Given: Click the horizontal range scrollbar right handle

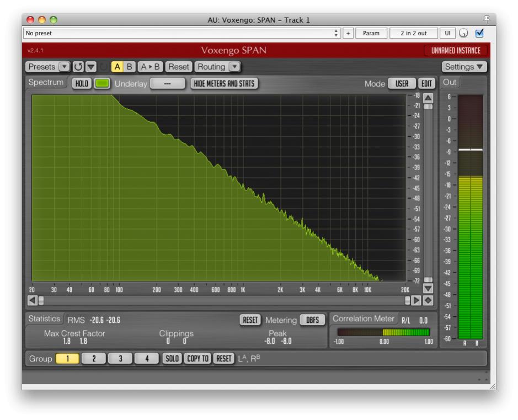Looking at the screenshot, I should point(407,300).
